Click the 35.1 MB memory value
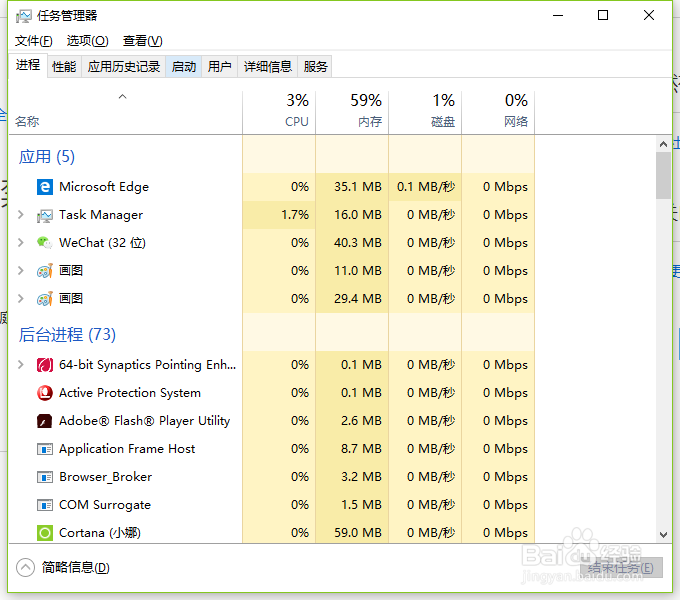The image size is (680, 600). point(358,187)
